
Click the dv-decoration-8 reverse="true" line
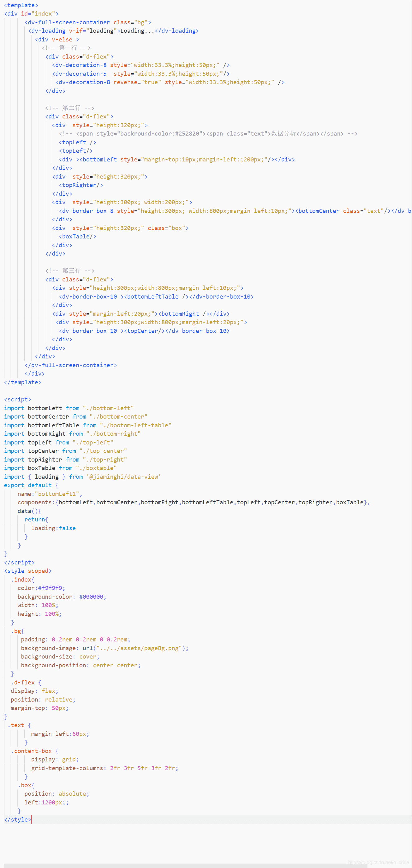pos(170,82)
